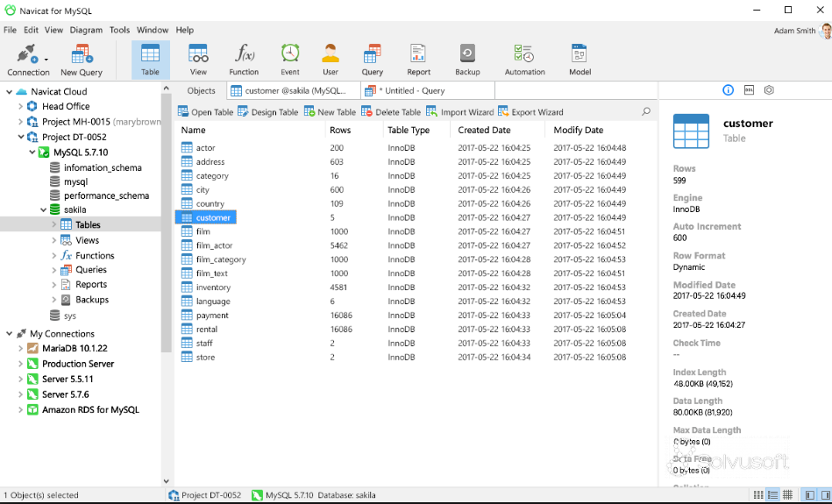Open the Model toolbar icon

click(580, 60)
